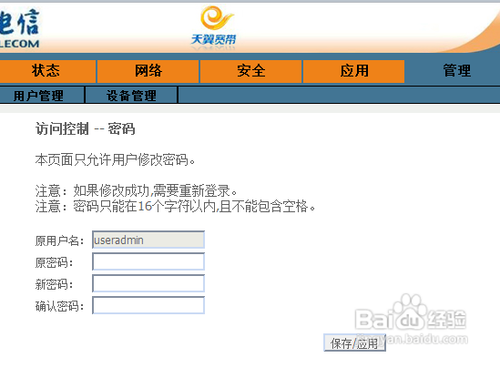Select the 应用 application tab
This screenshot has width=500, height=368.
[354, 71]
